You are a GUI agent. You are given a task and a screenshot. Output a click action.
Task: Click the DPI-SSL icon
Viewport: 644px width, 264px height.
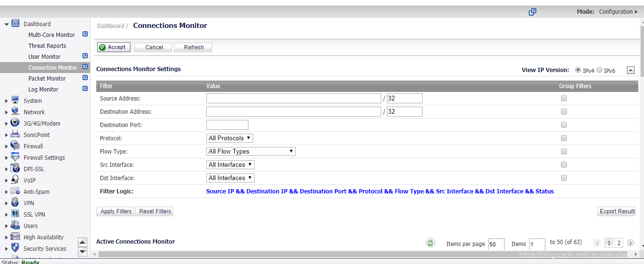[15, 168]
